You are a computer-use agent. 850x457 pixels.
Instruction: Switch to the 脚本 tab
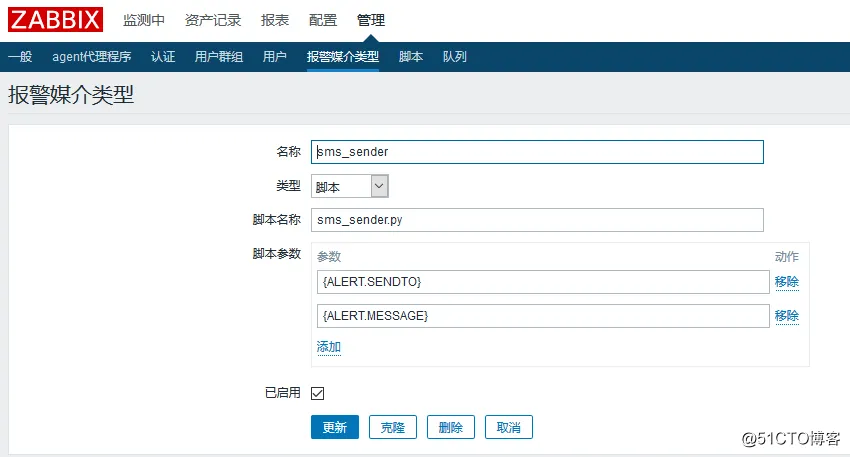[x=411, y=56]
